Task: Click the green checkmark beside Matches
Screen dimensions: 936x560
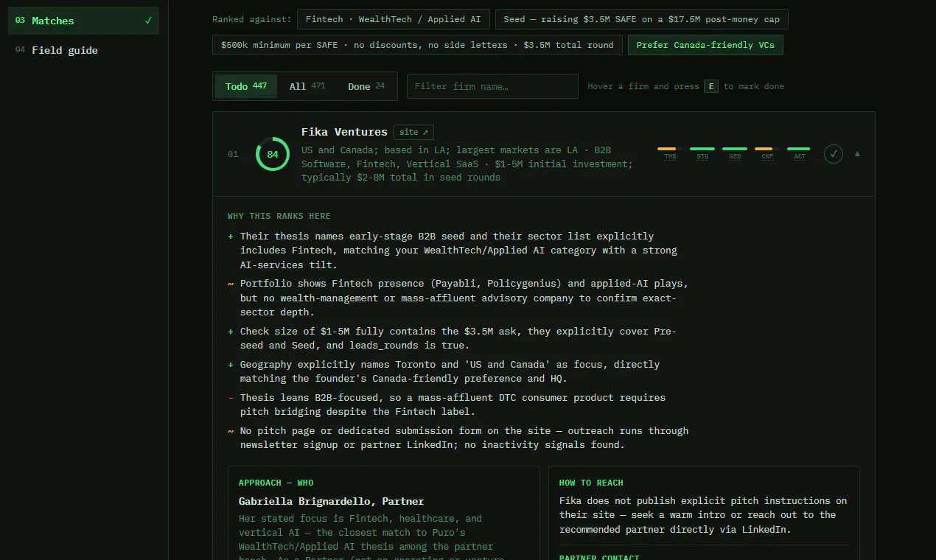Action: 148,21
